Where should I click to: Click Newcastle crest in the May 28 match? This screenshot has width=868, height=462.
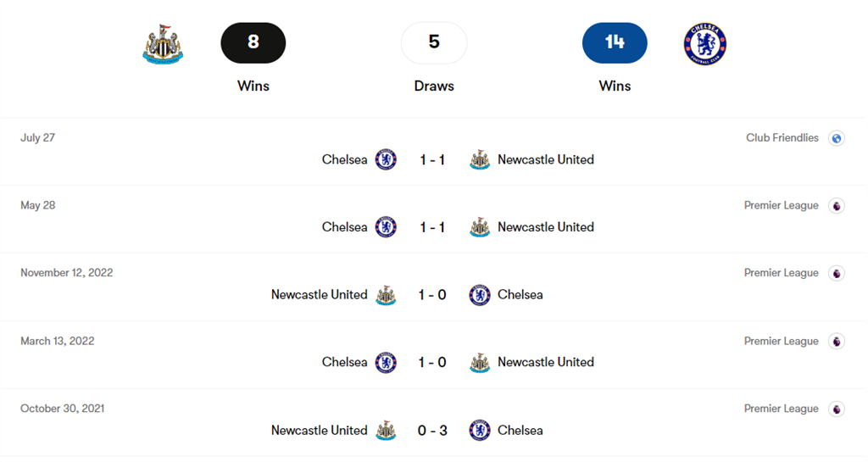pos(480,227)
